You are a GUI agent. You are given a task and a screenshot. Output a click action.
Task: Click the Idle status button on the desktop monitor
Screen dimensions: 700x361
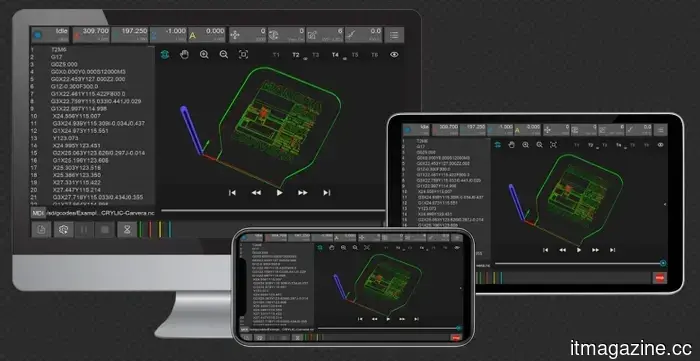click(50, 34)
